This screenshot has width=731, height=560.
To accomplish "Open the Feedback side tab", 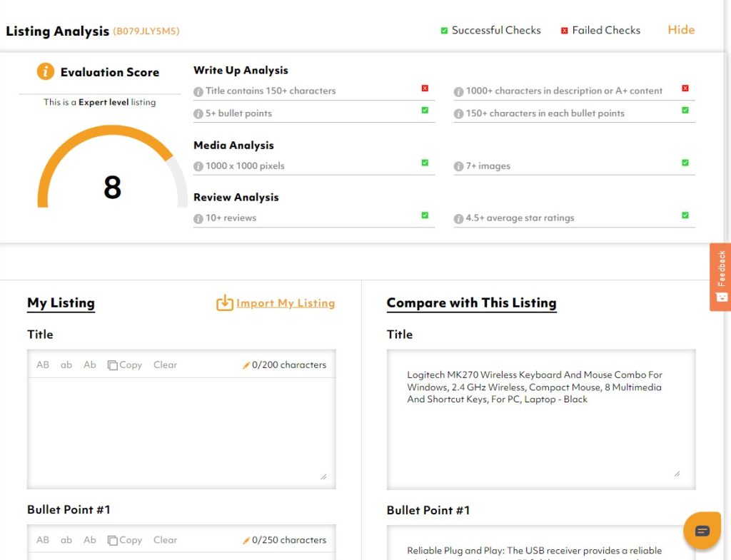I will click(720, 277).
